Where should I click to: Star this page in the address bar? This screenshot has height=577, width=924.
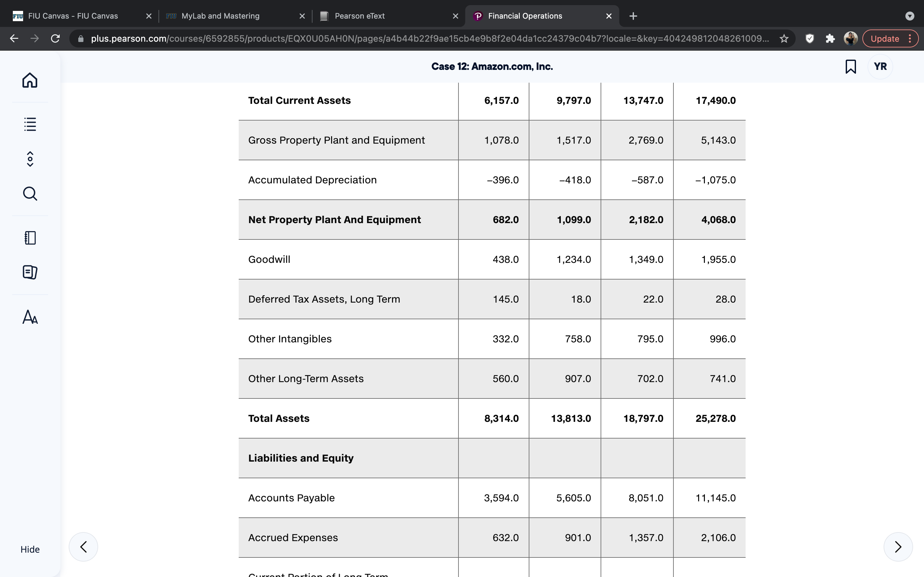coord(784,38)
